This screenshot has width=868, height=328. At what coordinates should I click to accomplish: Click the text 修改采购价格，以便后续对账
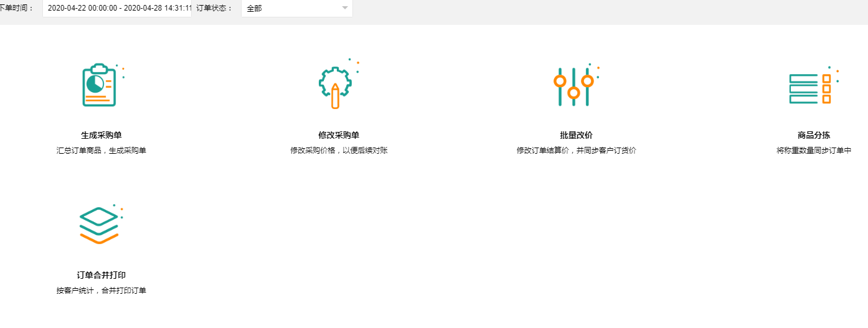coord(339,151)
